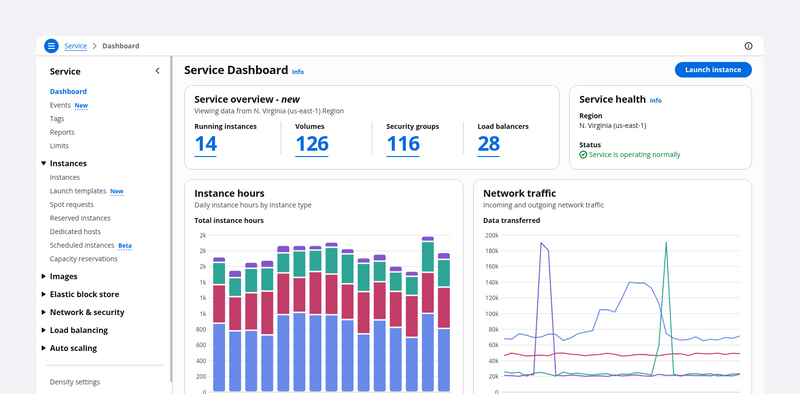Click the green service status check icon
The width and height of the screenshot is (800, 394).
(583, 155)
